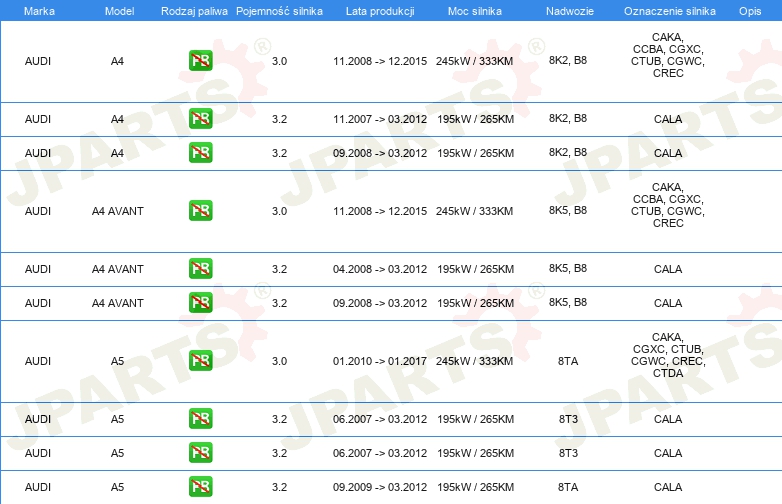Select the Nadwozie column header
Screen dimensions: 782x504
(570, 11)
